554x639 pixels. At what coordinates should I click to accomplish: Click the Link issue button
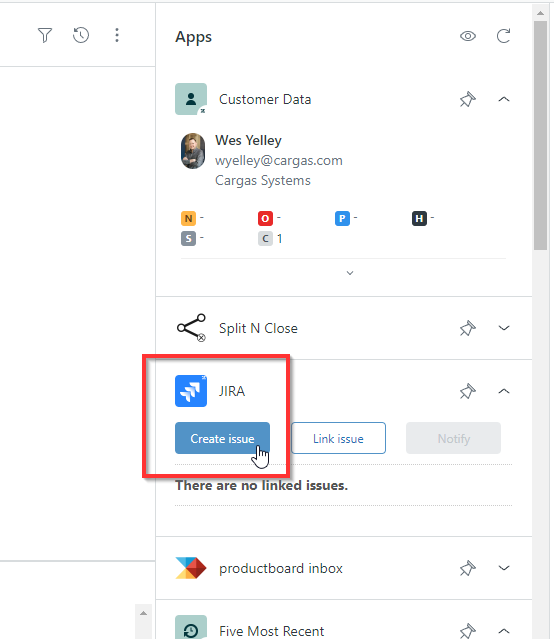338,438
